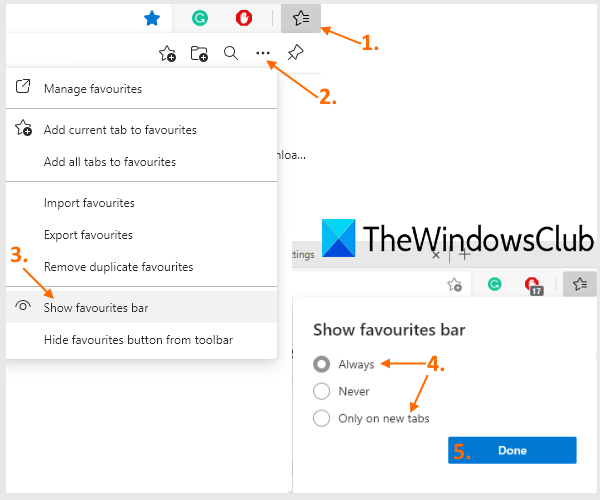Open Grammarly icon in the second window toolbar
This screenshot has width=600, height=500.
(494, 284)
